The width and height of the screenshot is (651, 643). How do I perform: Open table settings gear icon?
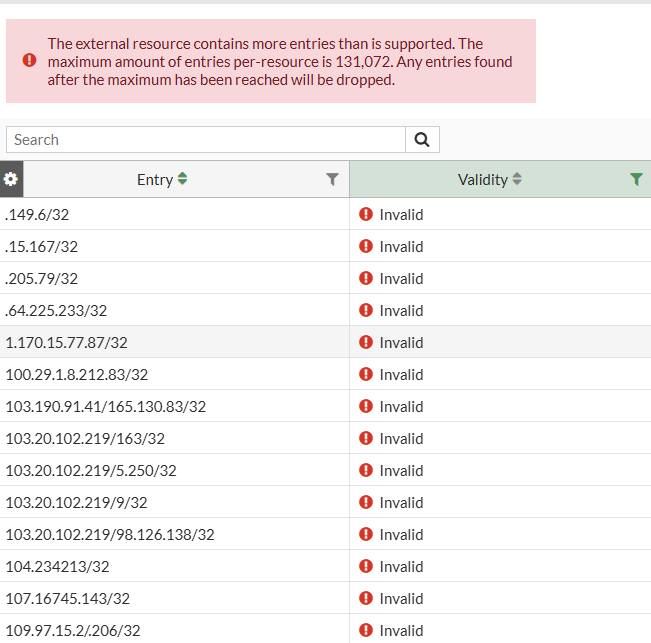(x=11, y=180)
